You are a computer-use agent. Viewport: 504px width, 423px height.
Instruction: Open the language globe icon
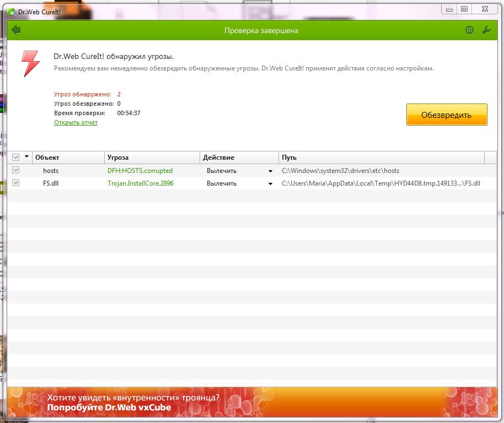pyautogui.click(x=469, y=30)
